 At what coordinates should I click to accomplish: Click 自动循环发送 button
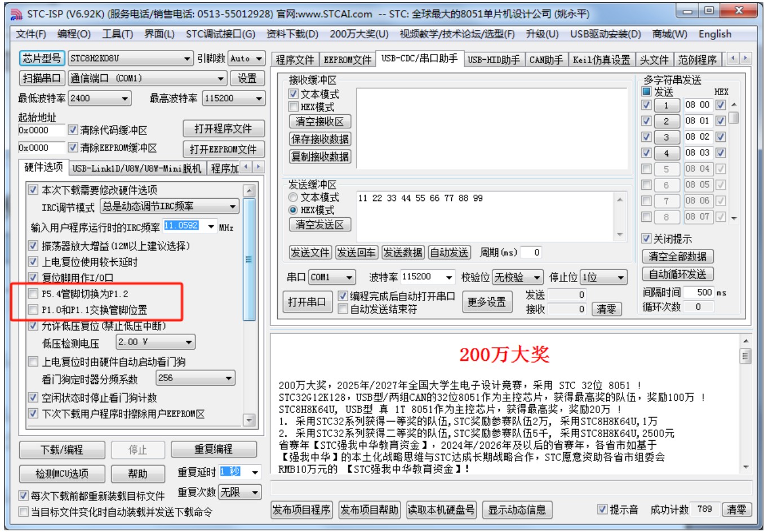[x=678, y=274]
